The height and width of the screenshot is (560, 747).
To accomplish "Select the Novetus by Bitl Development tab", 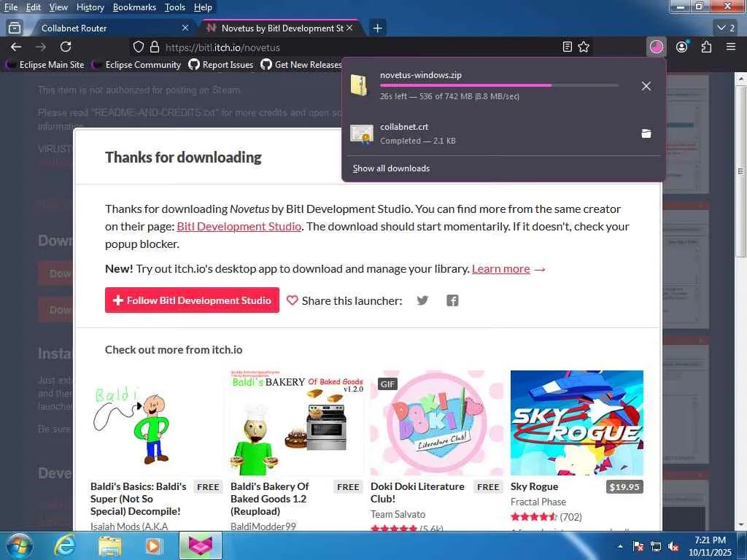I will coord(282,28).
